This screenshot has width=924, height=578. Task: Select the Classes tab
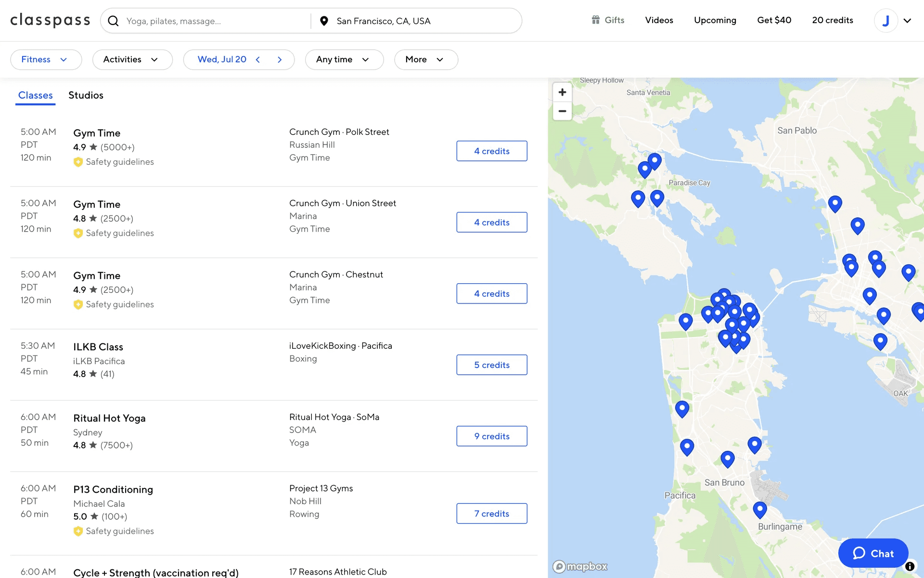(x=35, y=95)
